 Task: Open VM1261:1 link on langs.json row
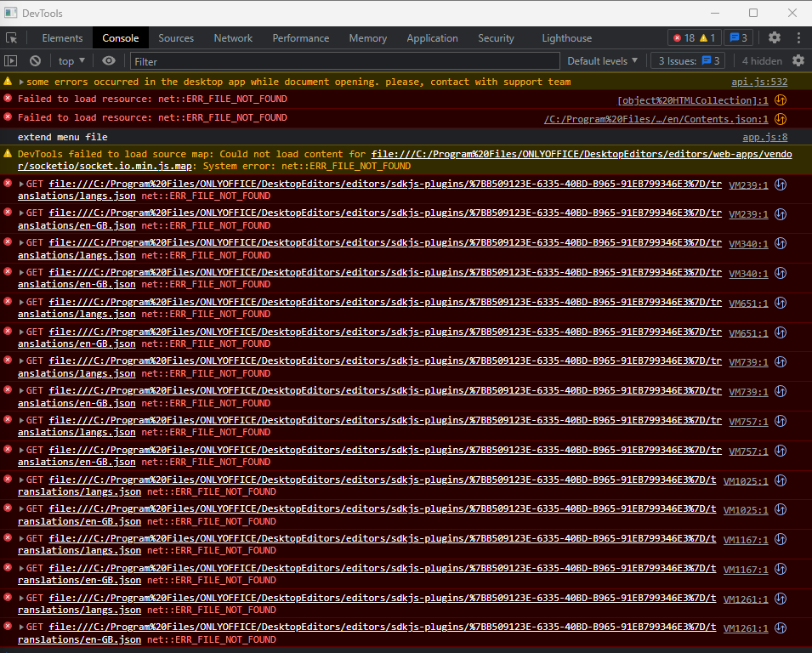point(746,599)
